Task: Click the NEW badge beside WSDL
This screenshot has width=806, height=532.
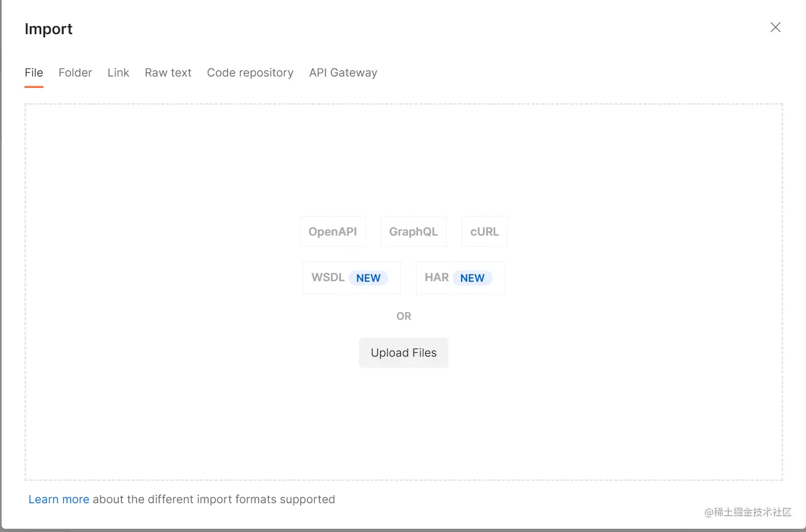Action: point(368,278)
